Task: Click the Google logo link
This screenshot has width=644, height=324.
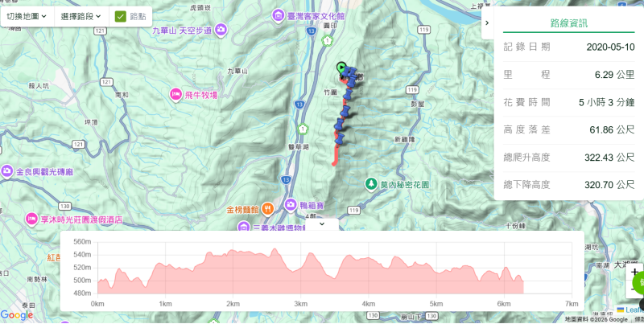Action: [x=17, y=315]
